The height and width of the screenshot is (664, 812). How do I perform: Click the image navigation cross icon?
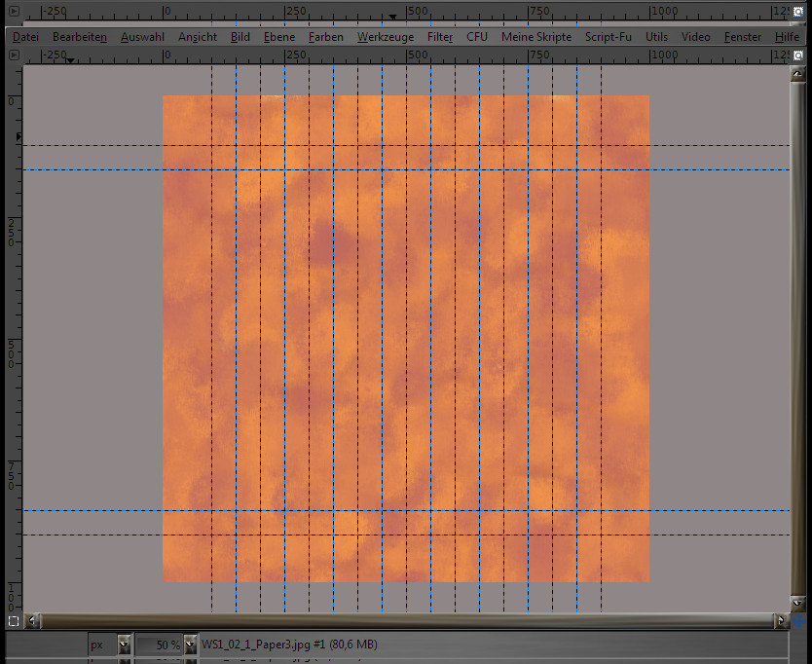(x=799, y=620)
